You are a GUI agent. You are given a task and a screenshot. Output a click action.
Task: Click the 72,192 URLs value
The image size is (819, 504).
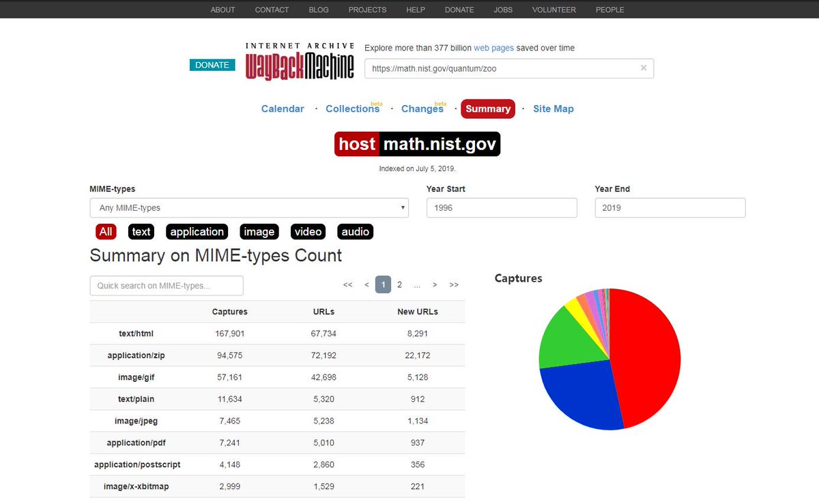click(x=324, y=355)
